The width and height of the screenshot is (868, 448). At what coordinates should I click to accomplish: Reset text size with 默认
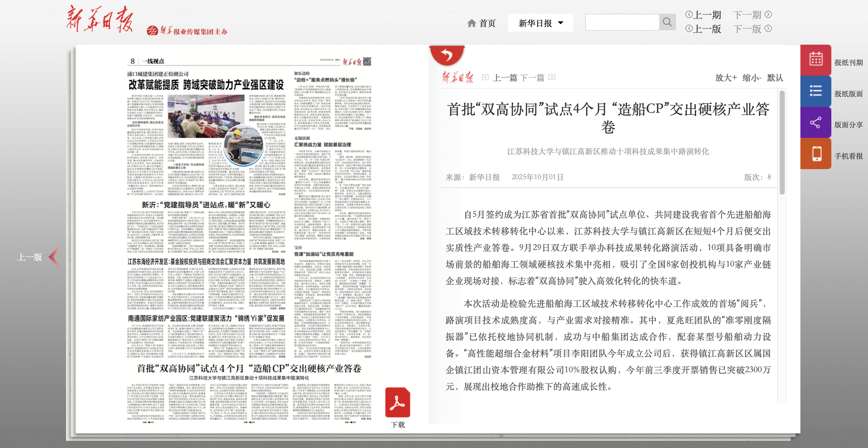[x=775, y=78]
